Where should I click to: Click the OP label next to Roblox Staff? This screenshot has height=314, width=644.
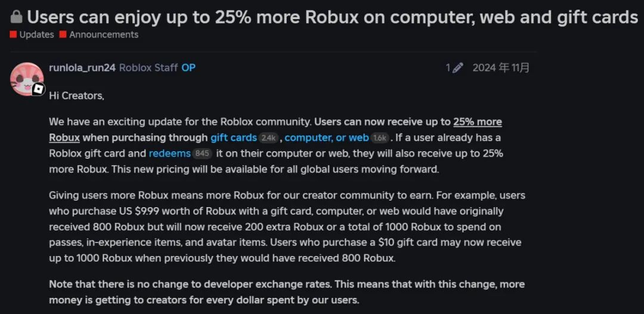188,68
